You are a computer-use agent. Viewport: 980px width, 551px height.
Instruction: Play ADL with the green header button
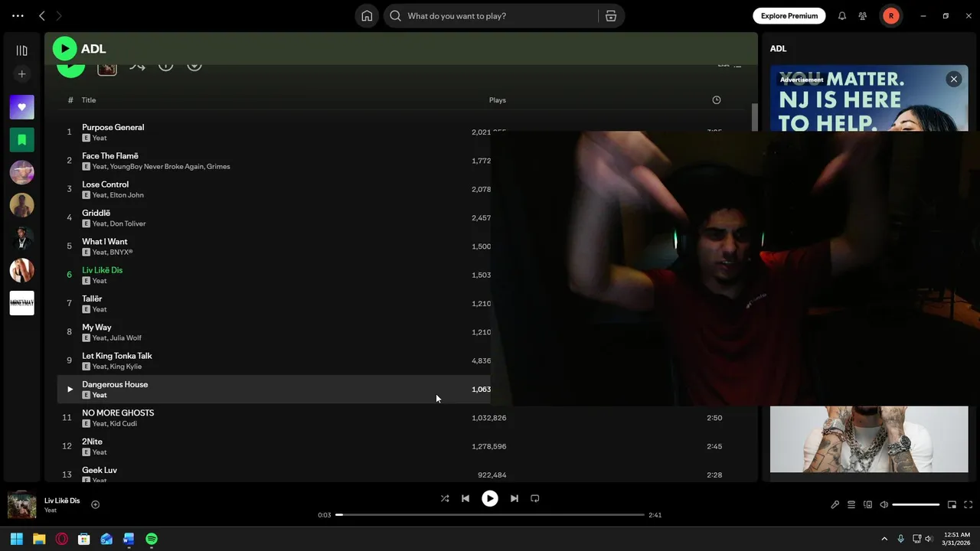pos(65,49)
